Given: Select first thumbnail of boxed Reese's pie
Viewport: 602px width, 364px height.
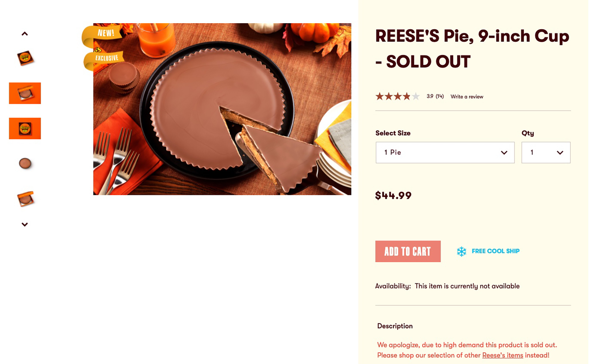Looking at the screenshot, I should click(x=25, y=58).
